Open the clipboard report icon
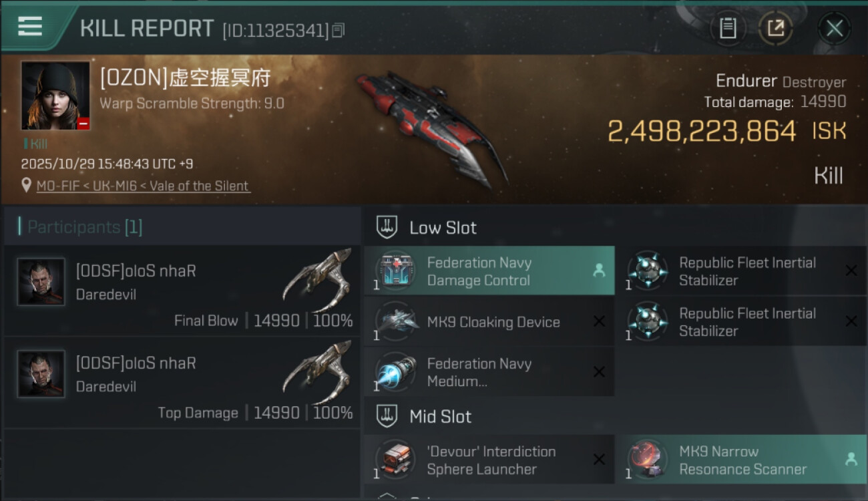The width and height of the screenshot is (868, 501). point(728,29)
